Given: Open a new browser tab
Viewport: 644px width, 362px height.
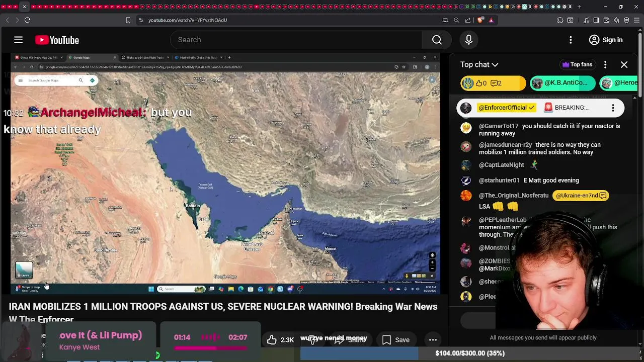Looking at the screenshot, I should point(579,7).
